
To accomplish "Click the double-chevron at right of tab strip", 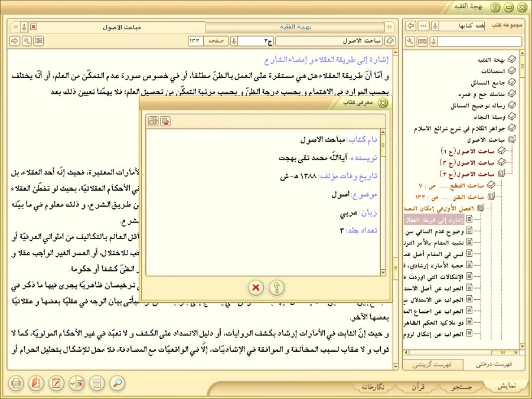I will [390, 27].
